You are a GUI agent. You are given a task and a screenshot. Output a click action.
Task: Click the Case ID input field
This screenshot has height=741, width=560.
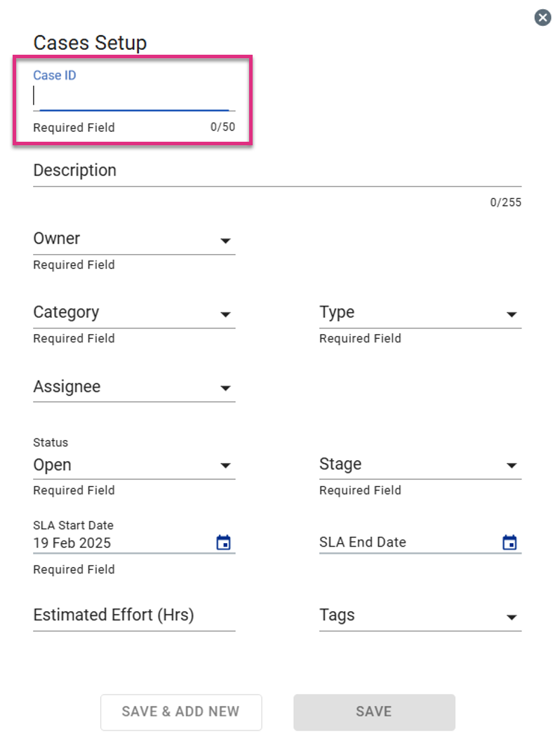134,96
